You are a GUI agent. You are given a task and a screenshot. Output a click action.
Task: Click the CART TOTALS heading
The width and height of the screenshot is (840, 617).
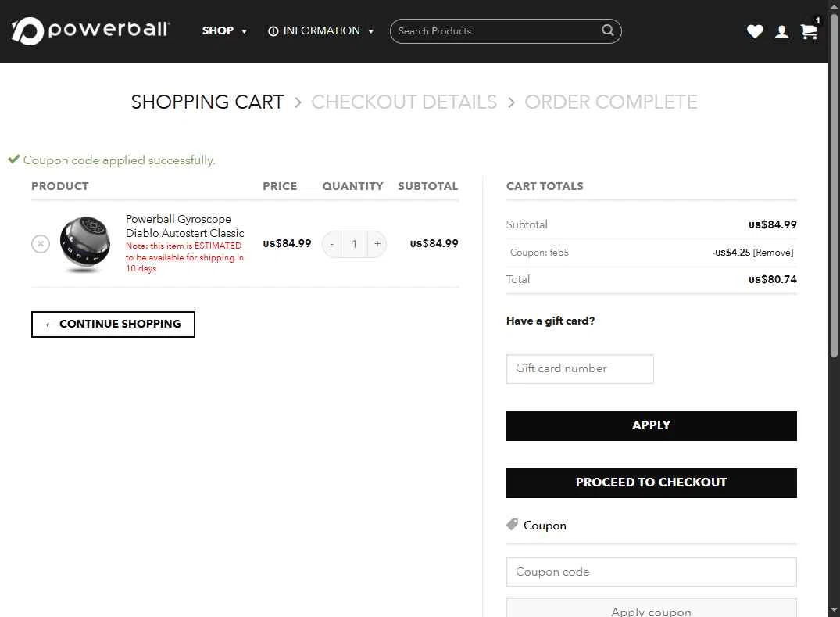pos(545,186)
